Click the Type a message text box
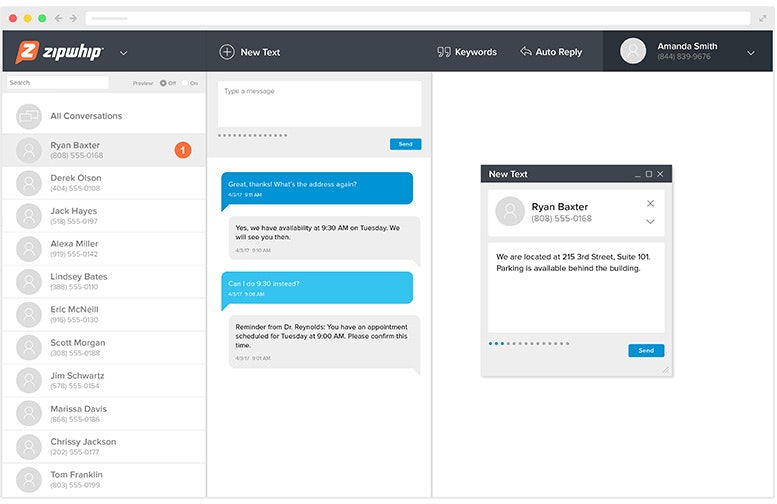This screenshot has height=504, width=777. [x=320, y=104]
